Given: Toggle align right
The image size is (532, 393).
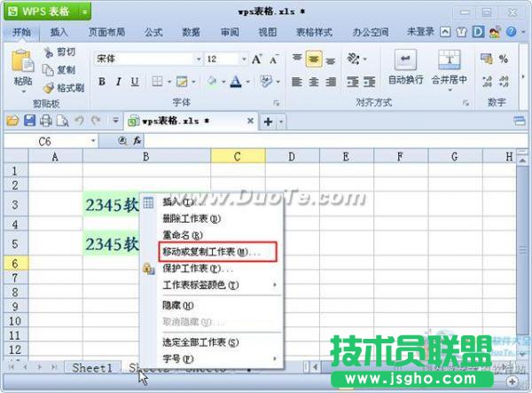Looking at the screenshot, I should (331, 82).
